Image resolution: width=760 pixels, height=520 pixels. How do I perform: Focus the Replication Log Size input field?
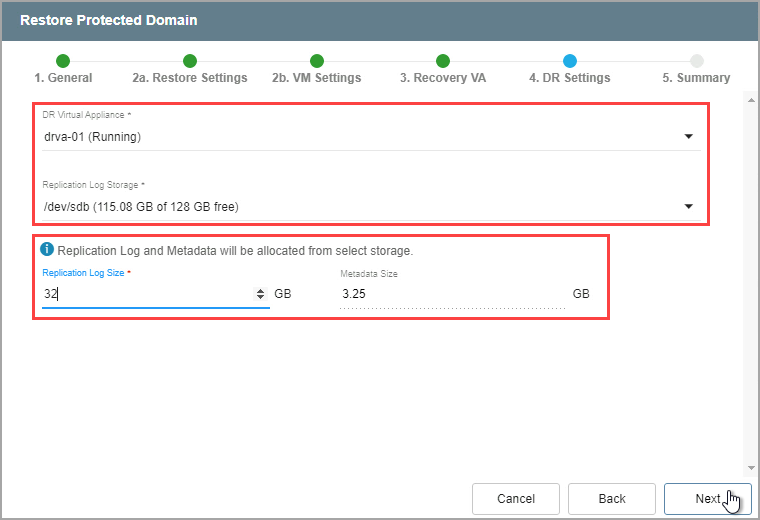(145, 294)
